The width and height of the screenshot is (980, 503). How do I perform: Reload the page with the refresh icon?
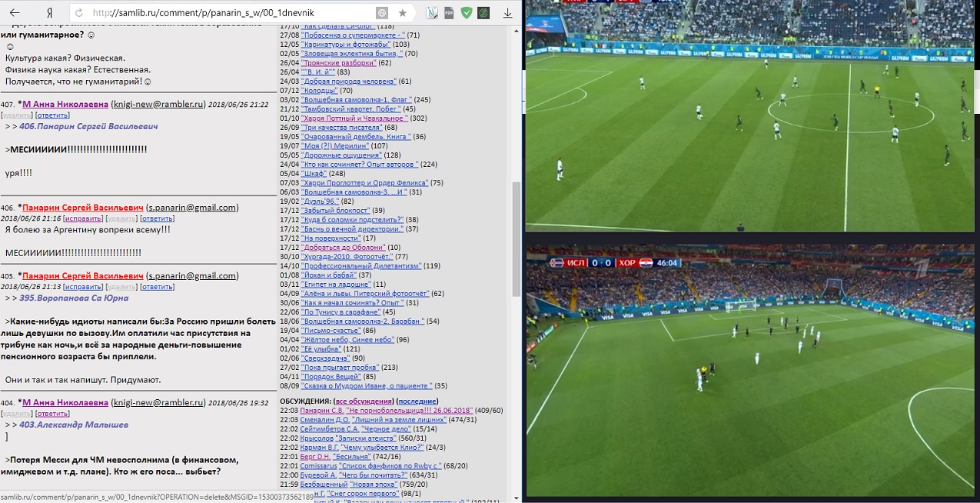[78, 13]
